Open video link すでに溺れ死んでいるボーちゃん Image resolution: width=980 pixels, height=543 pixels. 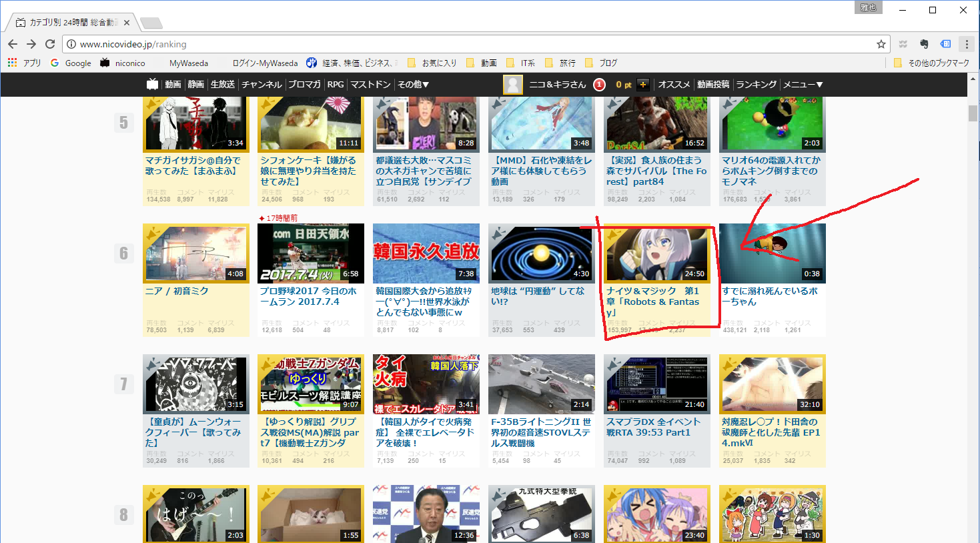pos(770,296)
